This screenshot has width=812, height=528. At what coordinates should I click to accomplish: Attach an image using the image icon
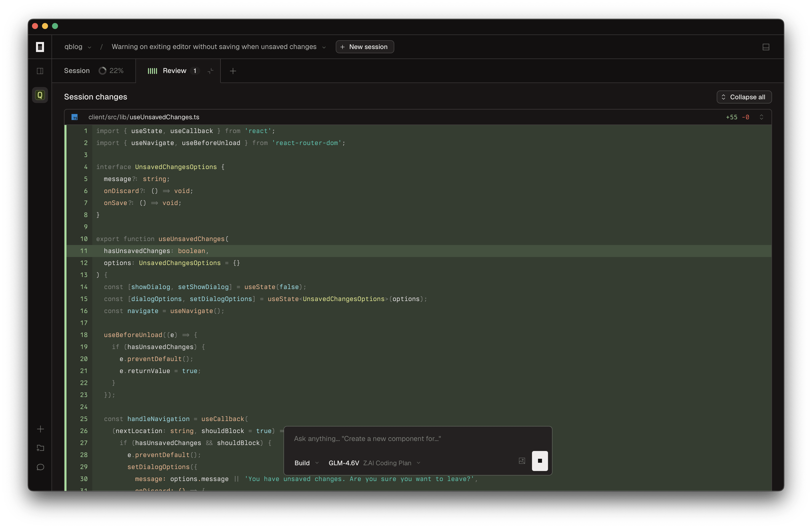click(x=522, y=461)
